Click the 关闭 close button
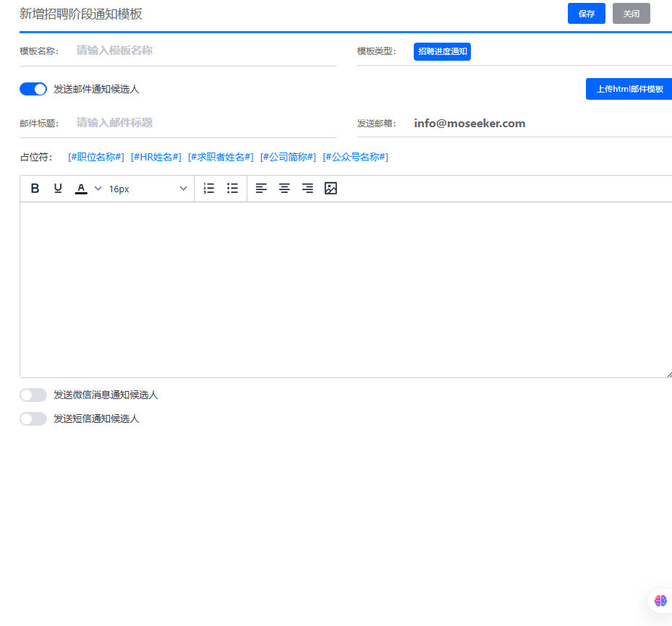Viewport: 672px width, 626px height. point(631,14)
